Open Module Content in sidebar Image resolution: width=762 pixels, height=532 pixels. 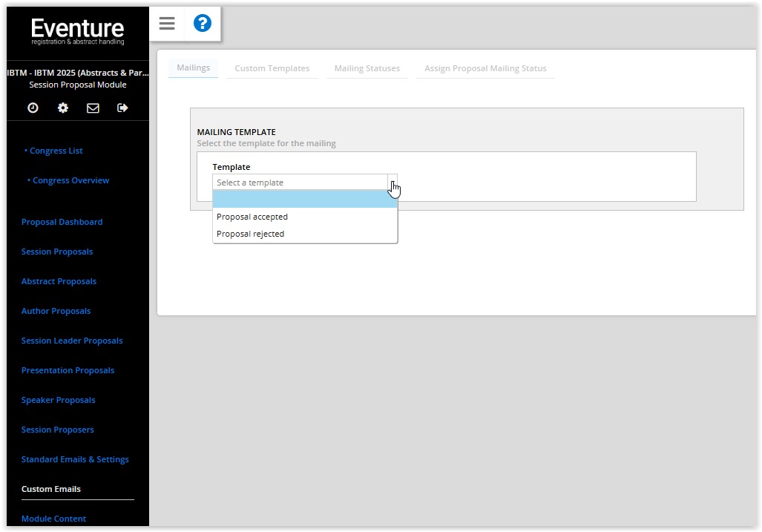tap(53, 519)
